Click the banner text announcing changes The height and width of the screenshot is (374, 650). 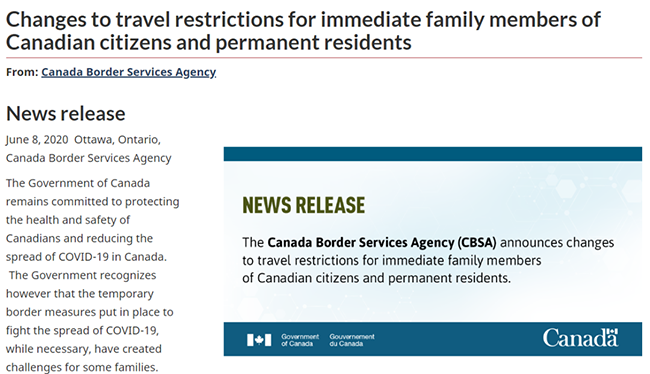(x=428, y=260)
